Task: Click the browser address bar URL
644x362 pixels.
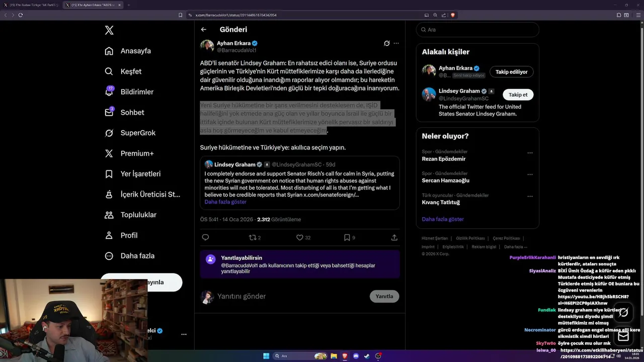Action: (236, 15)
